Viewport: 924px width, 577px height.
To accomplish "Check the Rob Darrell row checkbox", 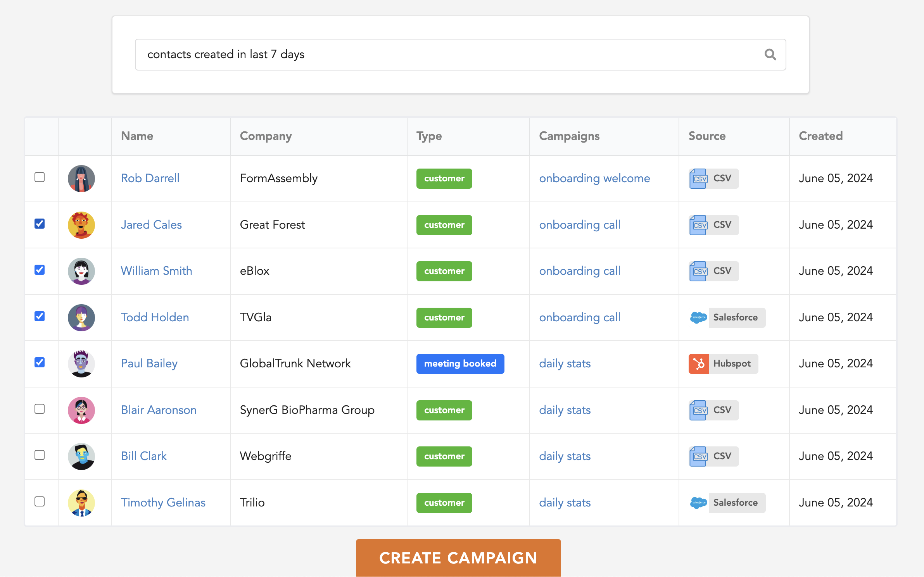I will tap(40, 177).
